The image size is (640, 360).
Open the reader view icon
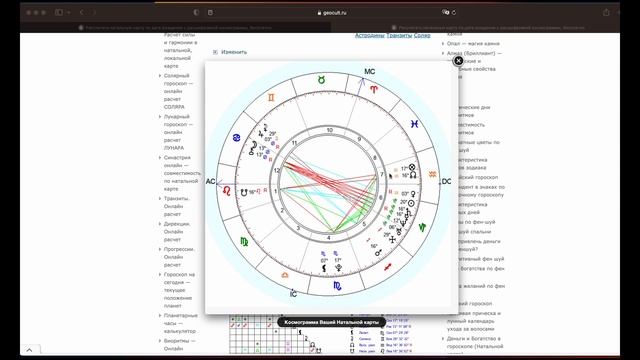pyautogui.click(x=210, y=13)
